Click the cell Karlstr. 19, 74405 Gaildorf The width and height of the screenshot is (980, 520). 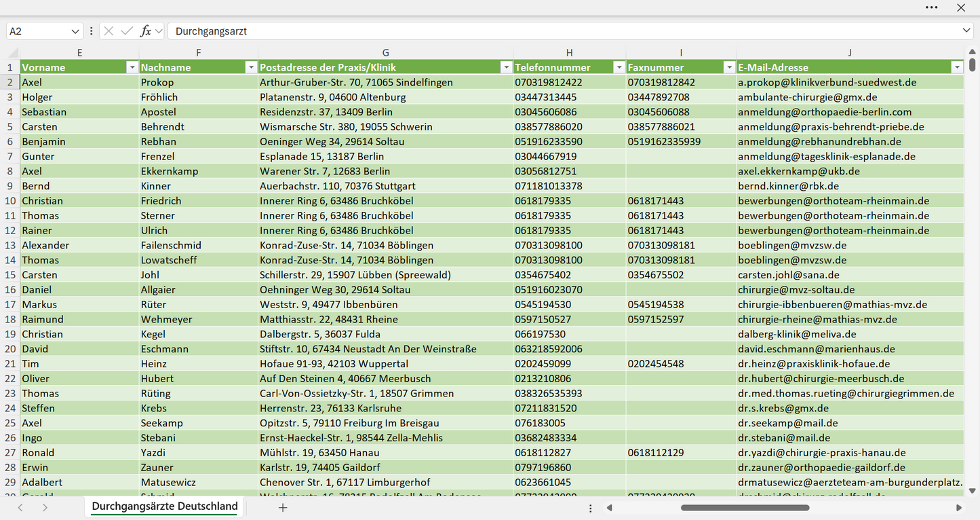[x=385, y=468]
